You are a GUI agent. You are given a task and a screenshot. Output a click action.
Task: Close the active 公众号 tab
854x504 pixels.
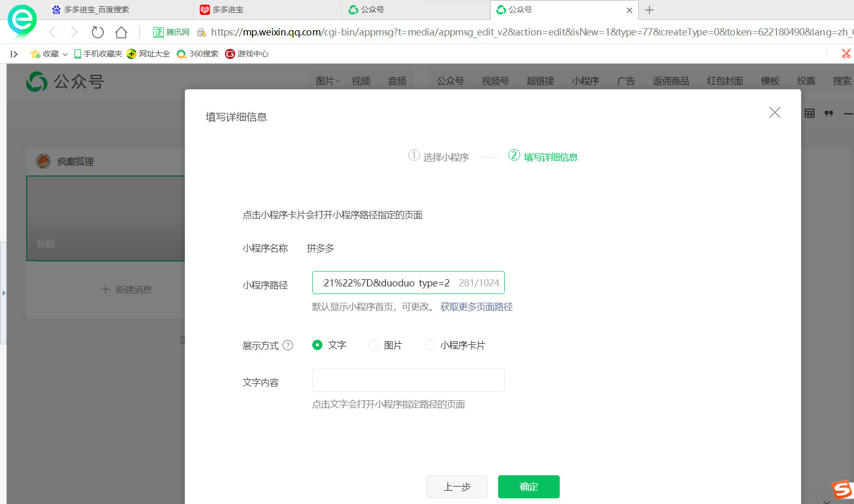coord(630,10)
